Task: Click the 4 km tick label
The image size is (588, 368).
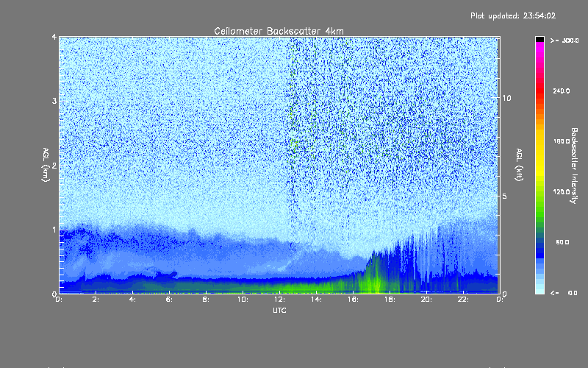Action: 54,37
